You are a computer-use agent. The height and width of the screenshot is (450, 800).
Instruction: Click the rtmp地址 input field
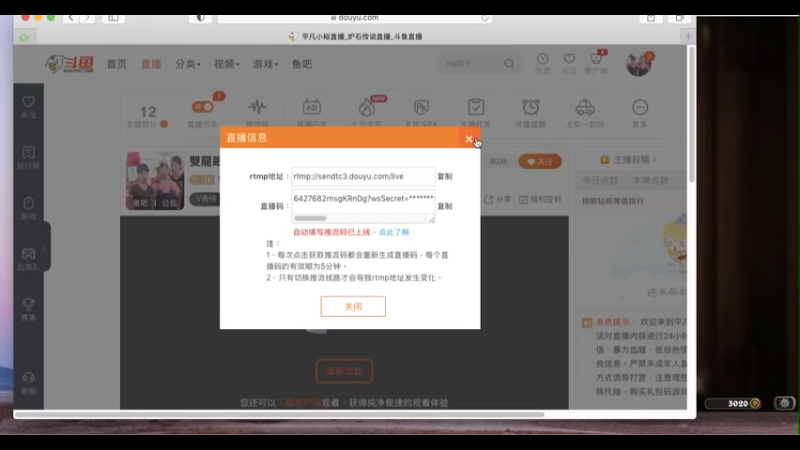point(363,176)
